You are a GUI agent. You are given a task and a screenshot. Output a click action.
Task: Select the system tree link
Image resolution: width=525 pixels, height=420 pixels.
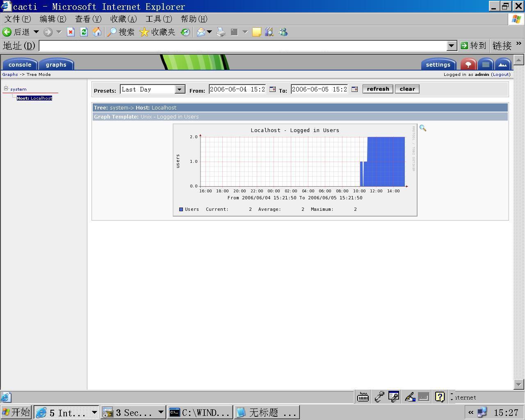tap(18, 89)
